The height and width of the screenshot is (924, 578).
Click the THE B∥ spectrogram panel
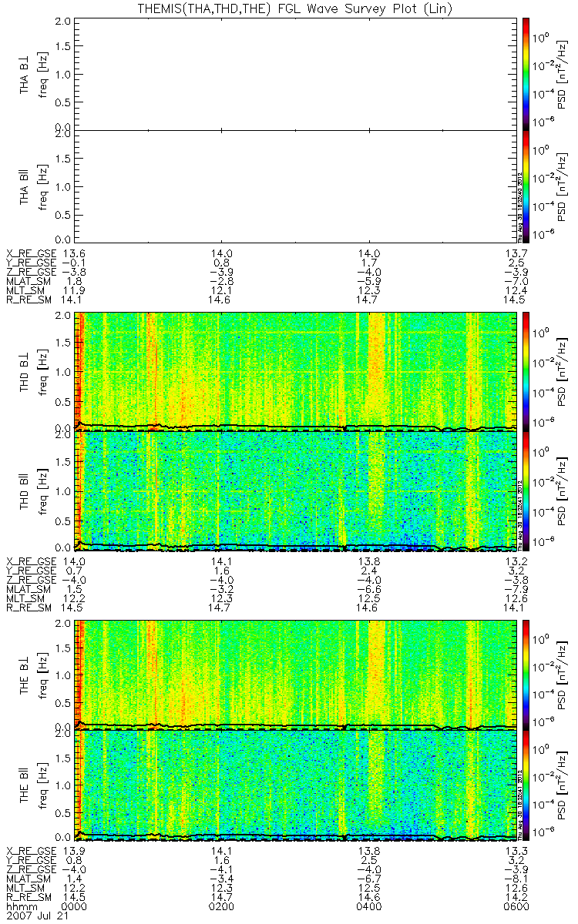point(296,785)
